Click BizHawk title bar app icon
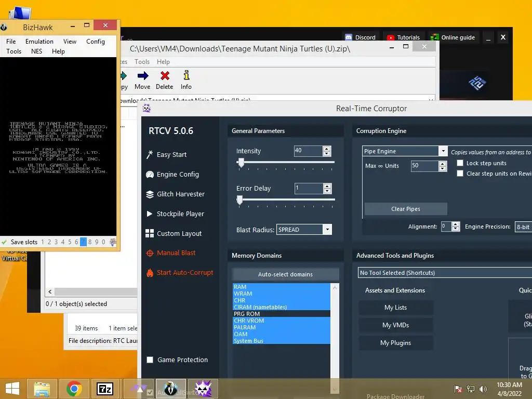 point(4,27)
